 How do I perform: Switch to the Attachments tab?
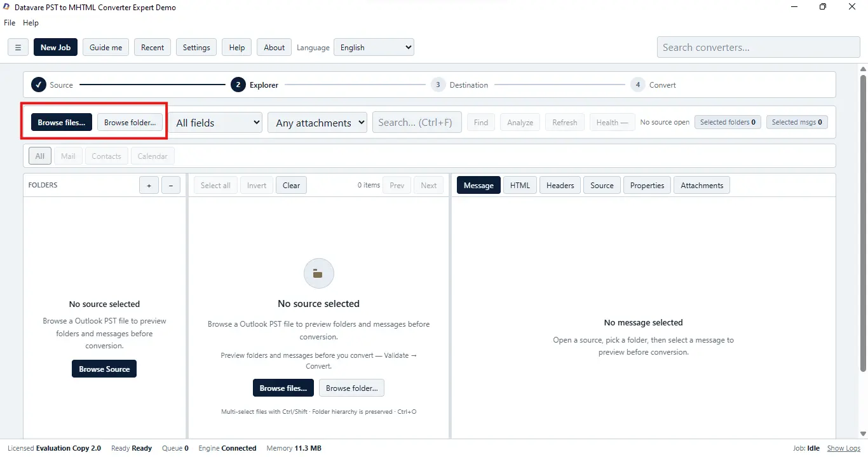(702, 185)
